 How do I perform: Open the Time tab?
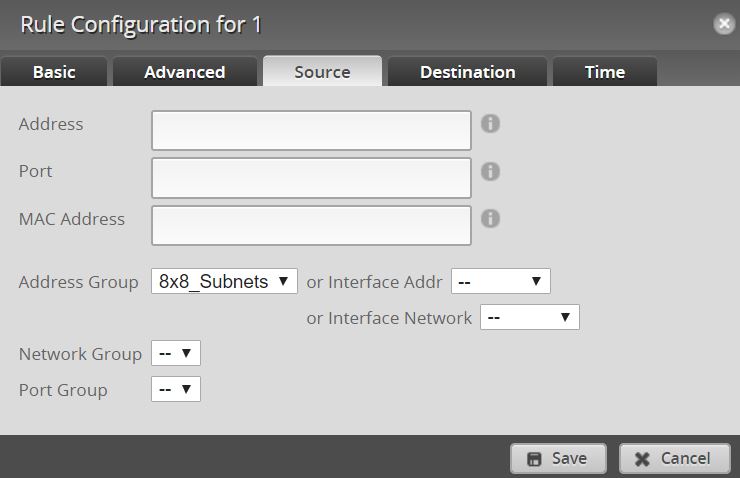pyautogui.click(x=604, y=72)
